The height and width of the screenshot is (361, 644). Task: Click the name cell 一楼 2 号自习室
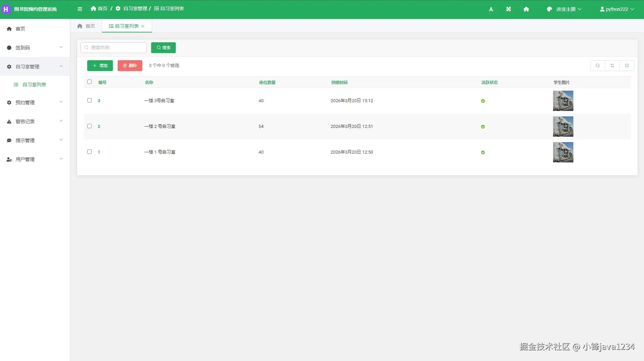coord(160,127)
